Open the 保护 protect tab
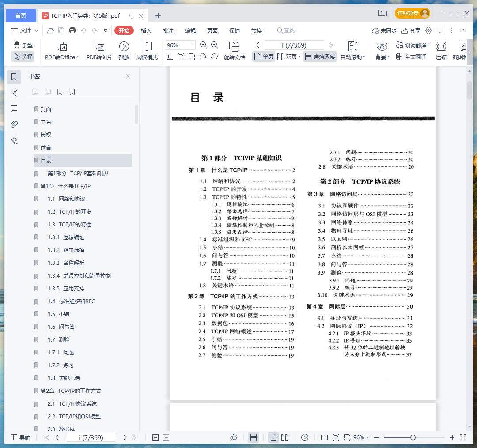The width and height of the screenshot is (477, 448). pos(235,31)
